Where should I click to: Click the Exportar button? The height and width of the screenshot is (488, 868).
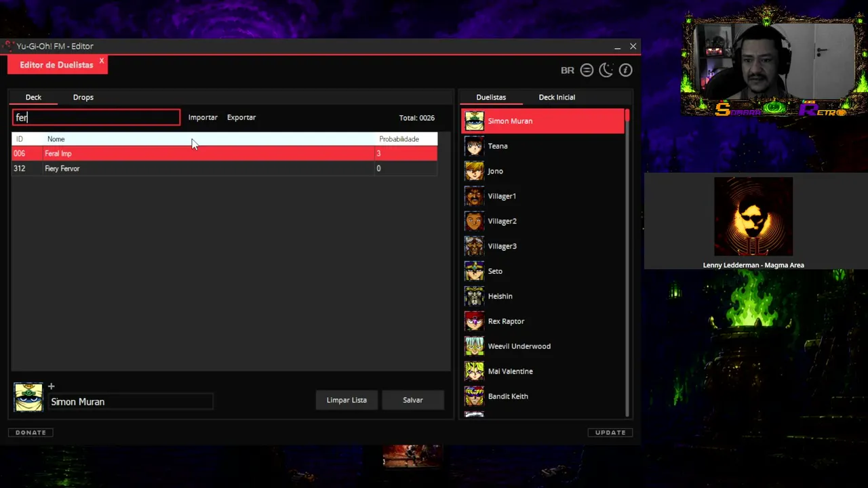coord(241,117)
